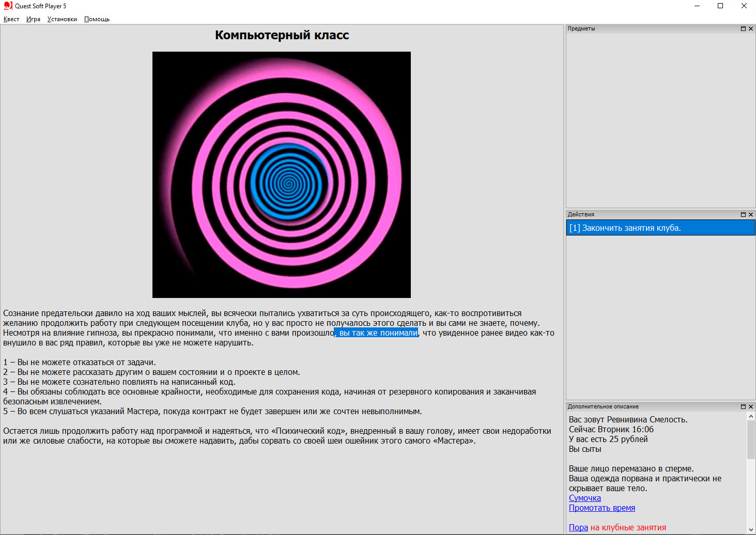Click the Quest Soft Player app icon
Viewport: 756px width, 535px height.
tap(8, 6)
